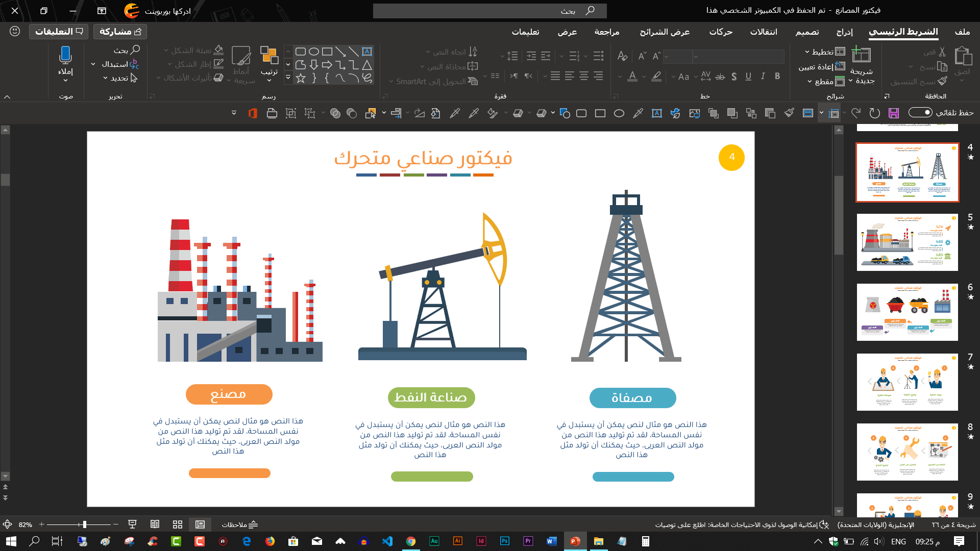Viewport: 980px width, 551px height.
Task: Toggle Underline formatting
Action: pyautogui.click(x=748, y=77)
